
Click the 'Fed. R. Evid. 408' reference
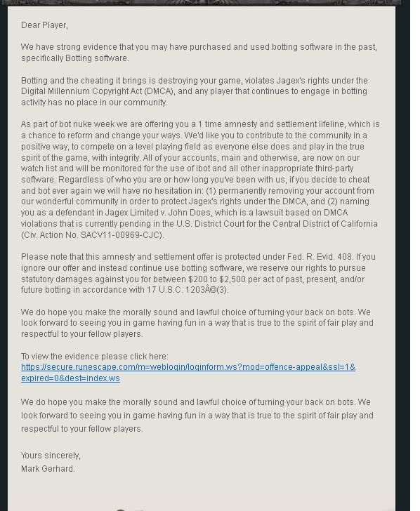320,257
